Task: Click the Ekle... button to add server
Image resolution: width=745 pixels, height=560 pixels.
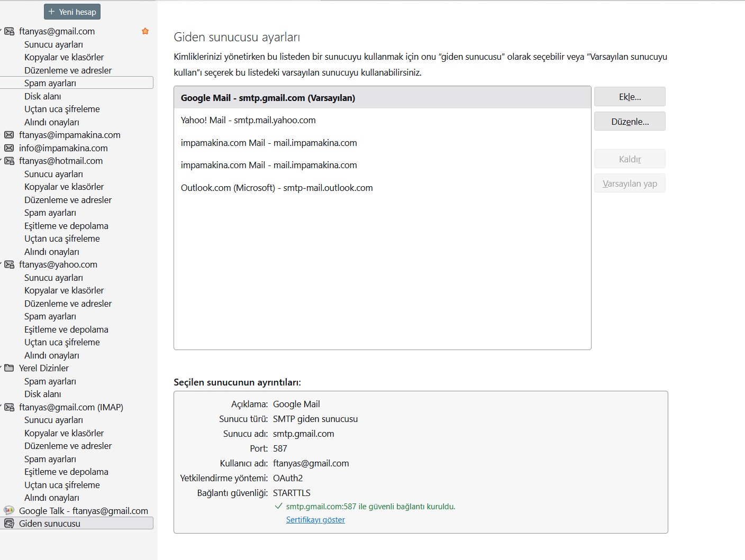Action: click(630, 97)
